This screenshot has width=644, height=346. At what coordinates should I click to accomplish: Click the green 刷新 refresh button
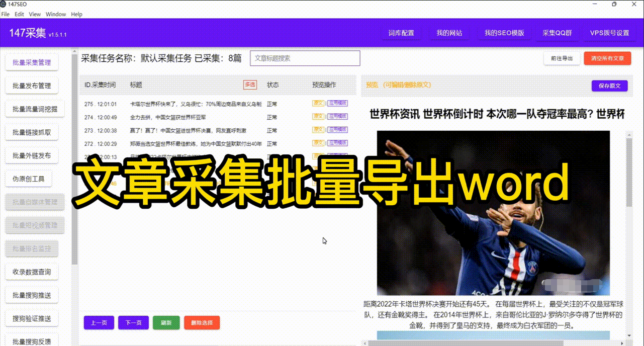[166, 323]
